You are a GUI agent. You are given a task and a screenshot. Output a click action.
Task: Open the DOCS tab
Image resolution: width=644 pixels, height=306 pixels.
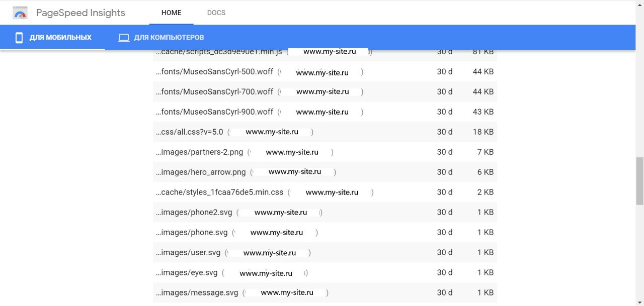[216, 13]
